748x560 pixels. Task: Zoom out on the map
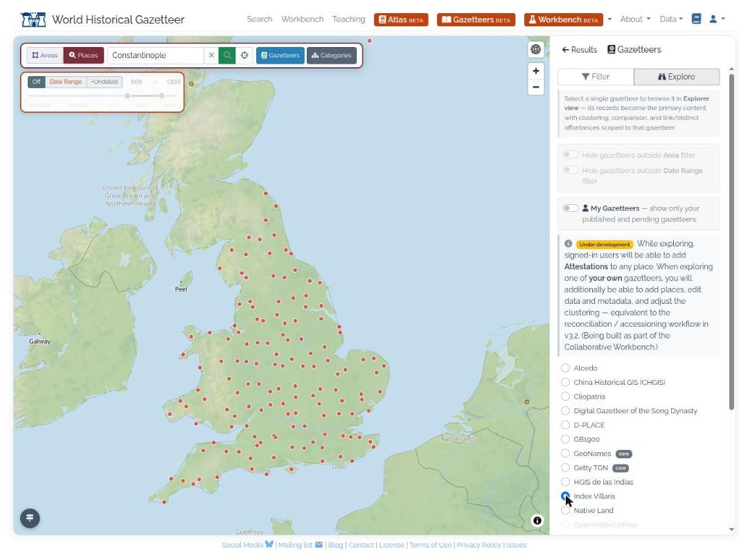[x=535, y=87]
